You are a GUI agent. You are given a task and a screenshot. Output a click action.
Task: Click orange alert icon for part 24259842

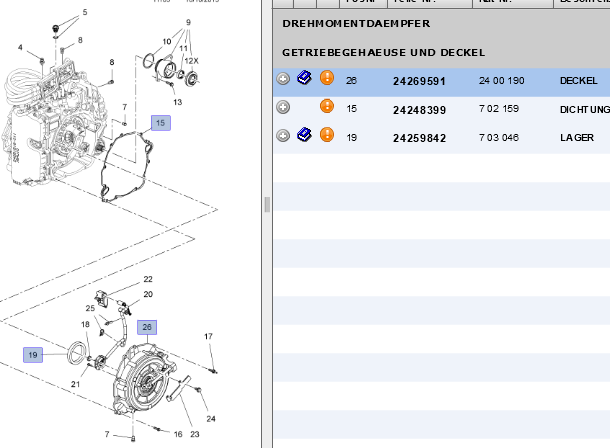[x=326, y=135]
